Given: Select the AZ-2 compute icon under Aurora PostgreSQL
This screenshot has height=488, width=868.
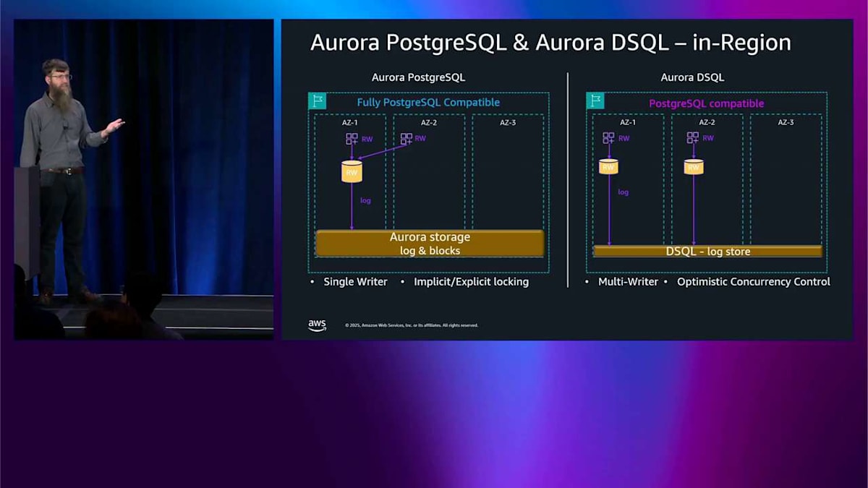Looking at the screenshot, I should 406,139.
